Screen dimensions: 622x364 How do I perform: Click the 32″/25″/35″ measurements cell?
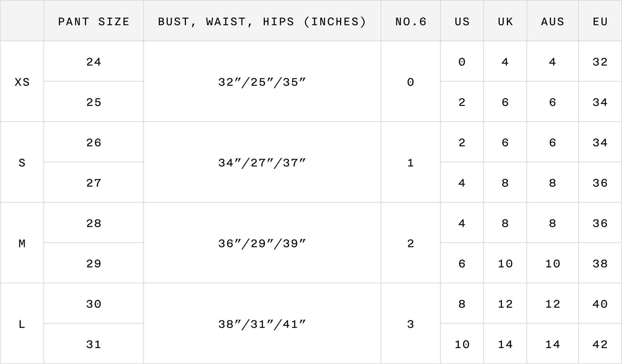pos(262,82)
